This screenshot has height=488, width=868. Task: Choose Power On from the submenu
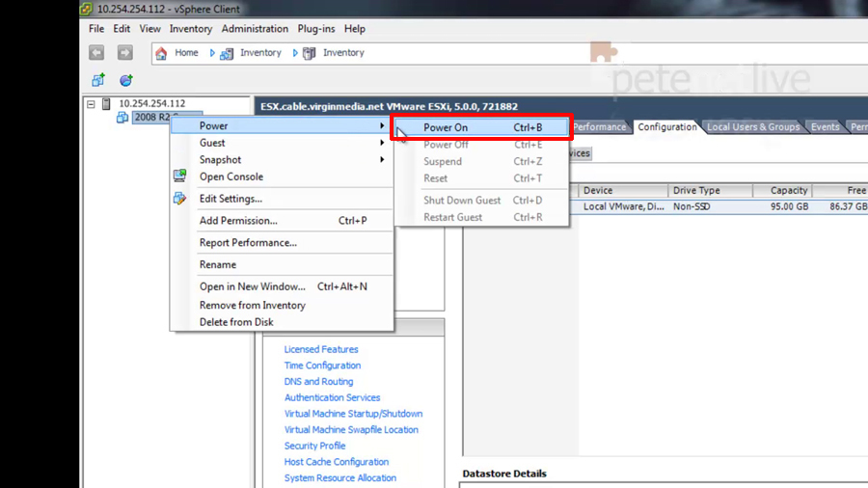[481, 127]
